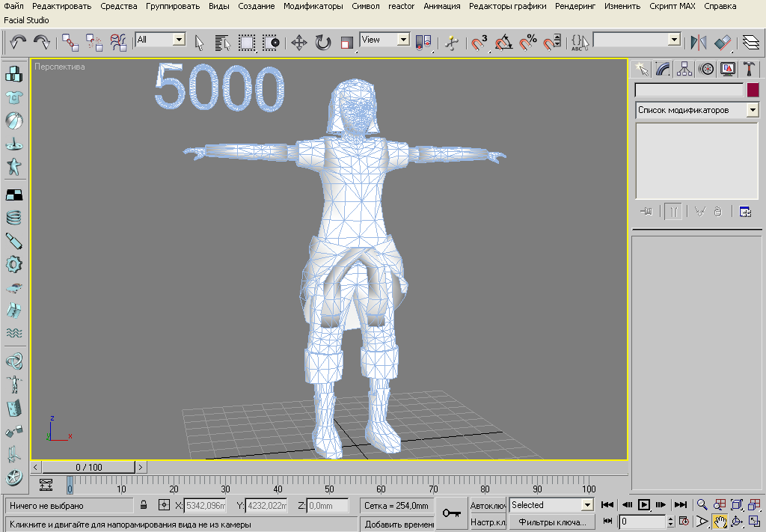Open the Модификаторы menu
The width and height of the screenshot is (766, 532).
313,6
